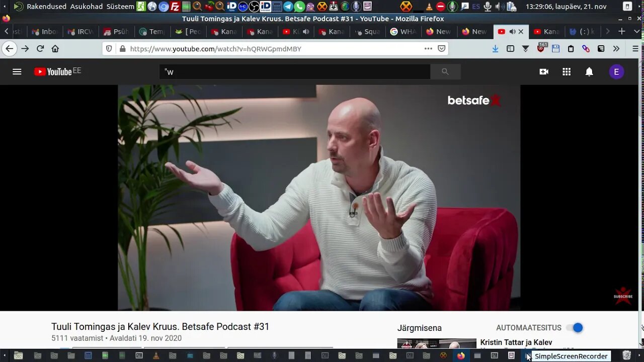Mute the playing YouTube tab speaker icon
This screenshot has height=362, width=644.
coord(512,31)
